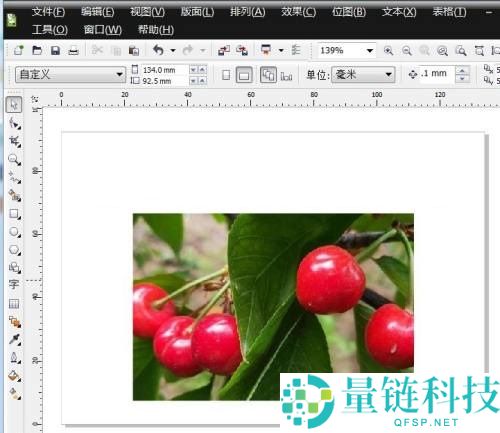Expand the Undo history dropdown arrow
Image resolution: width=500 pixels, height=433 pixels.
click(173, 51)
